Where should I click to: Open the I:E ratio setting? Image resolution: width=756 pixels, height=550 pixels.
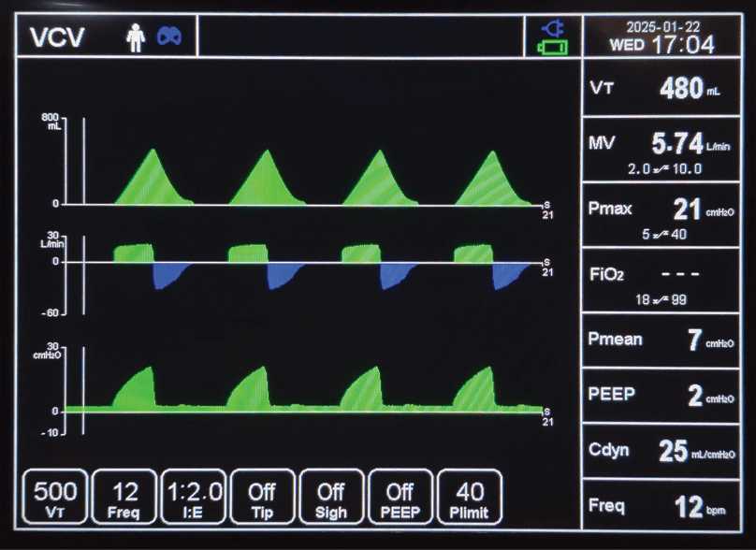pyautogui.click(x=194, y=495)
